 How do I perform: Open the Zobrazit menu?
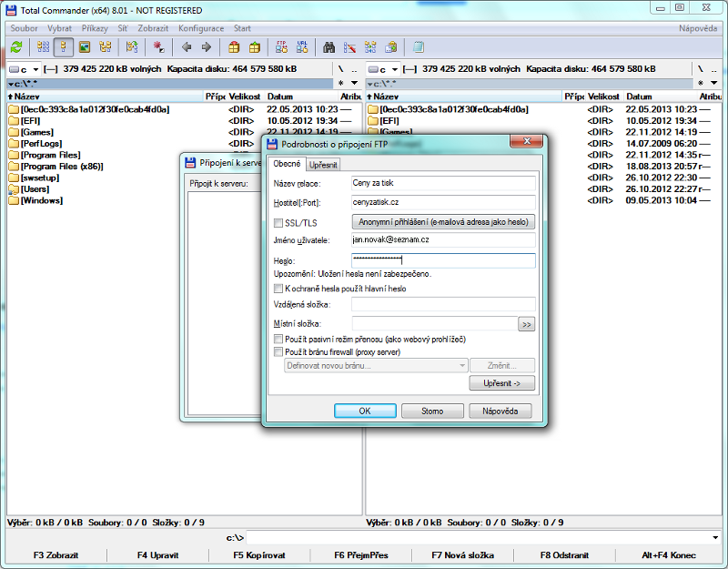(153, 28)
